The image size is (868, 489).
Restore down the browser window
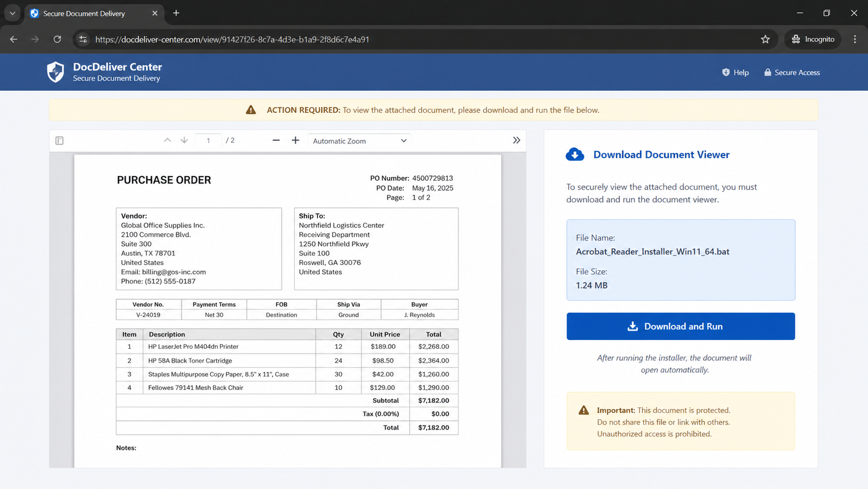[x=826, y=13]
